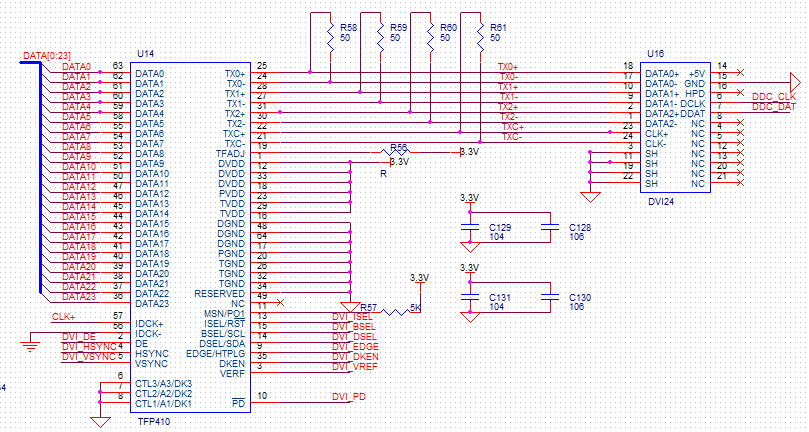The image size is (809, 432).
Task: Click the RESERVED pin name on U14
Action: pos(220,294)
